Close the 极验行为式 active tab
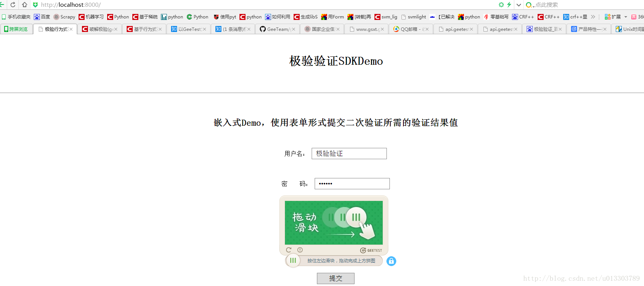The image size is (644, 286). (71, 29)
